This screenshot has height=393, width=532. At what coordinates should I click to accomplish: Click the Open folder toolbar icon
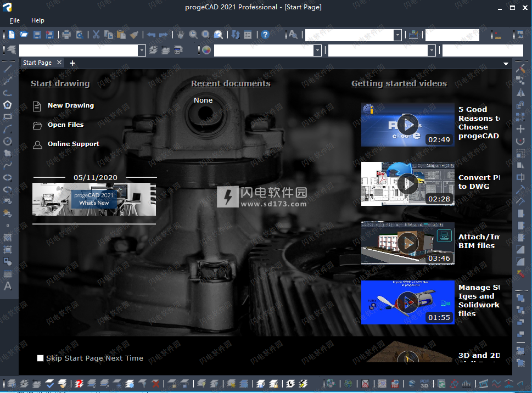pyautogui.click(x=24, y=35)
